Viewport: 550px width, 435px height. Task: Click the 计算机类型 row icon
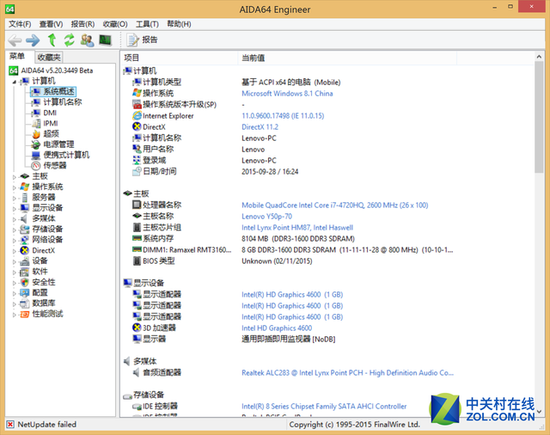click(136, 82)
